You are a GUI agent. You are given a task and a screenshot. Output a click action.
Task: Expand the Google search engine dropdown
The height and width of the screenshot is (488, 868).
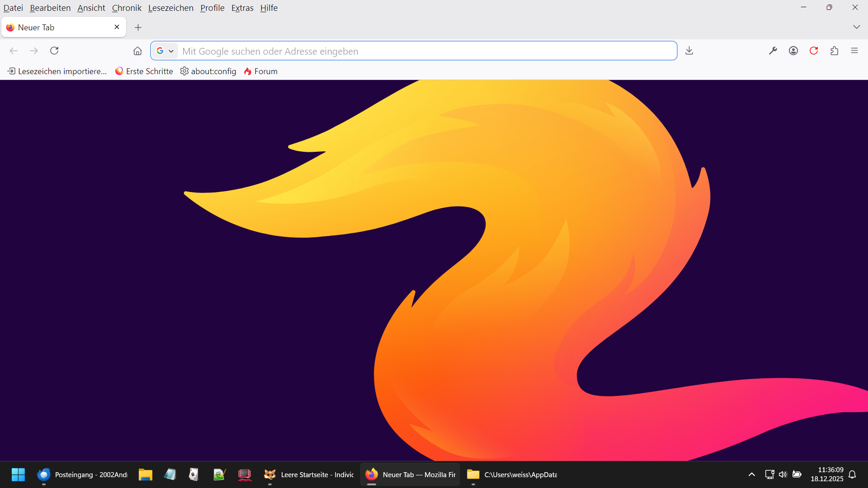165,51
